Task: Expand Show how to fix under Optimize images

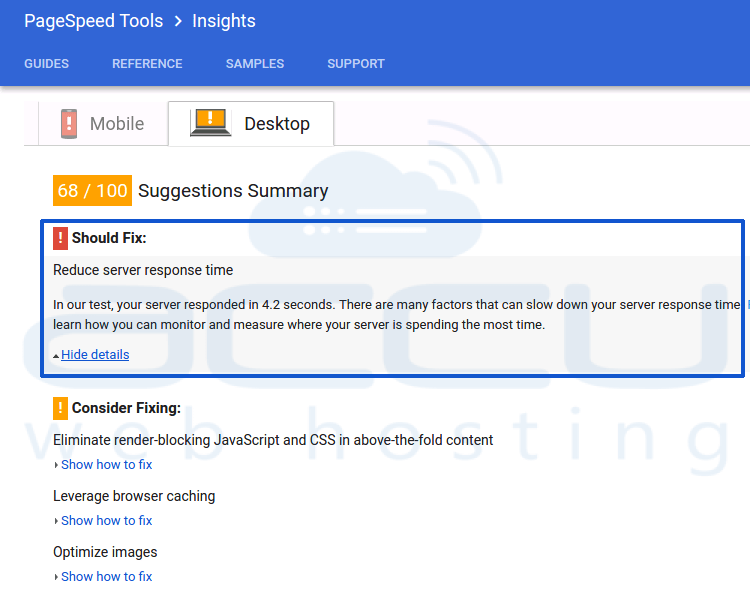Action: (106, 576)
